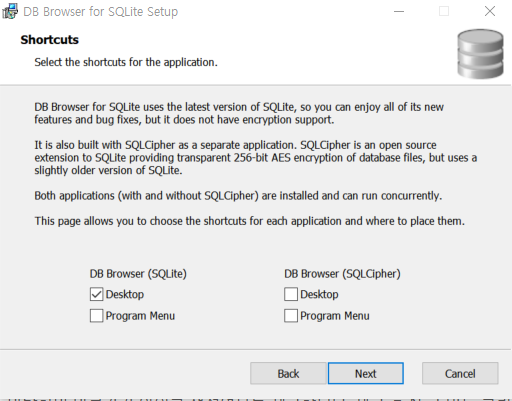Click the 'DB Browser for SQLite Setup' title text

pyautogui.click(x=101, y=12)
